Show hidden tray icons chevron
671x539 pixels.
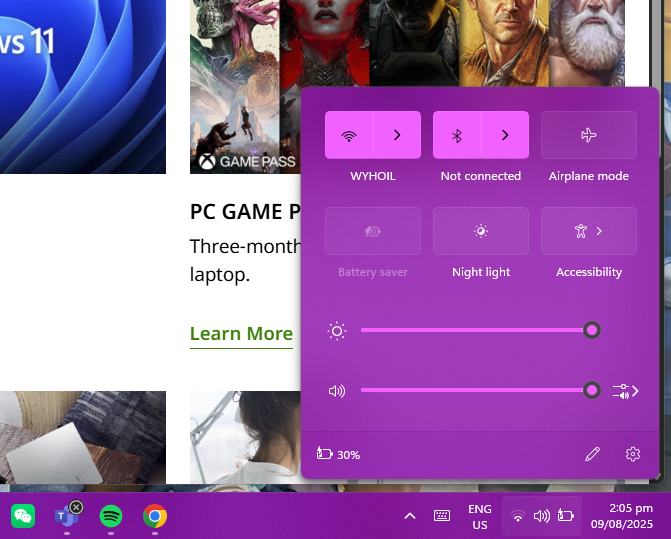pyautogui.click(x=410, y=516)
